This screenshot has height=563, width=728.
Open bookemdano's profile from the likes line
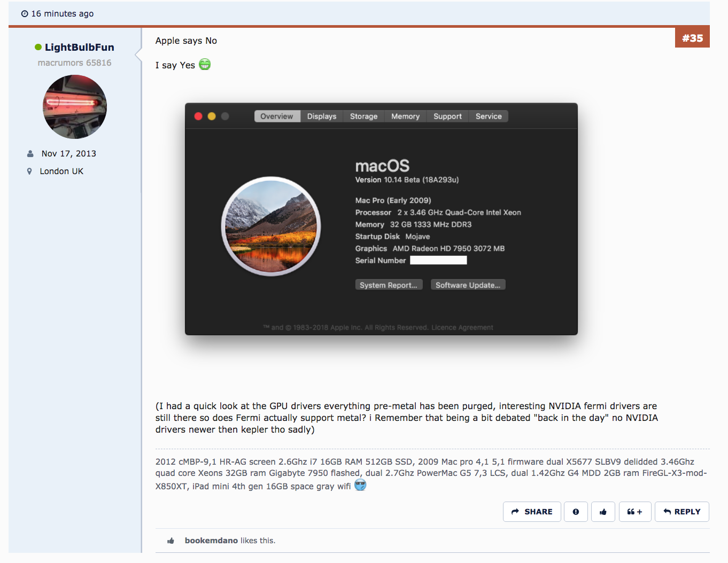coord(211,541)
